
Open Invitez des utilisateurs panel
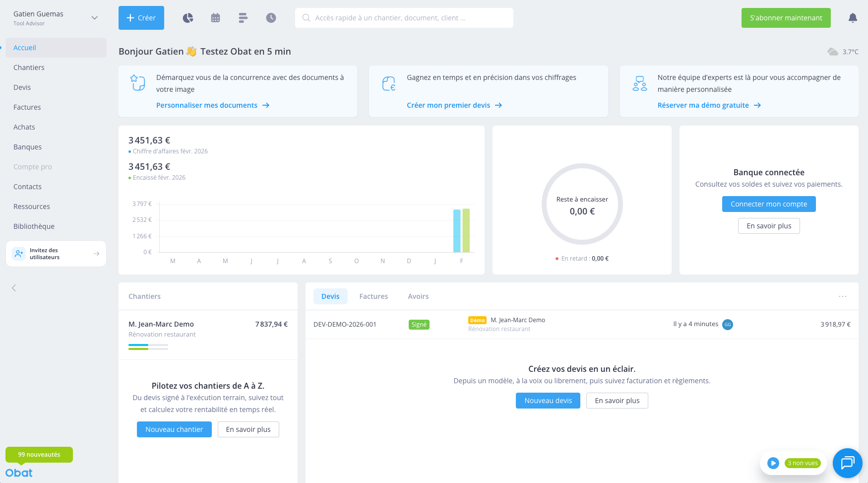[x=56, y=254]
